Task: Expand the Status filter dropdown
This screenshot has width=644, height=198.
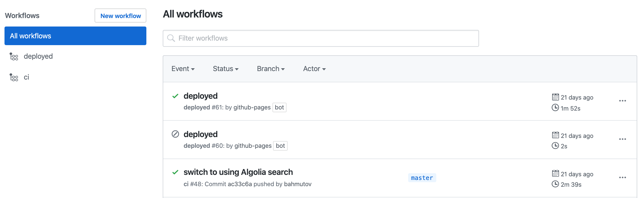Action: 226,69
